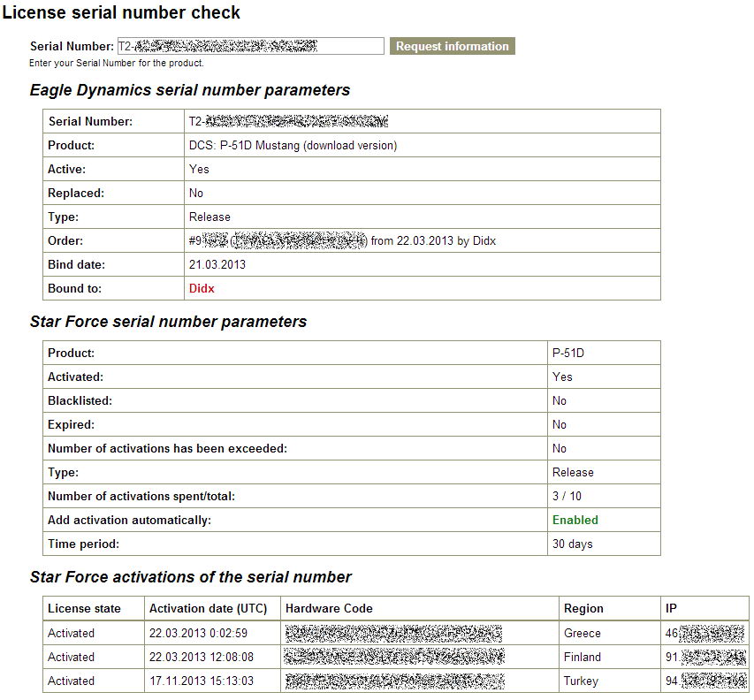This screenshot has width=754, height=700.
Task: Click the 'Activated:' parameter label
Action: coord(75,377)
